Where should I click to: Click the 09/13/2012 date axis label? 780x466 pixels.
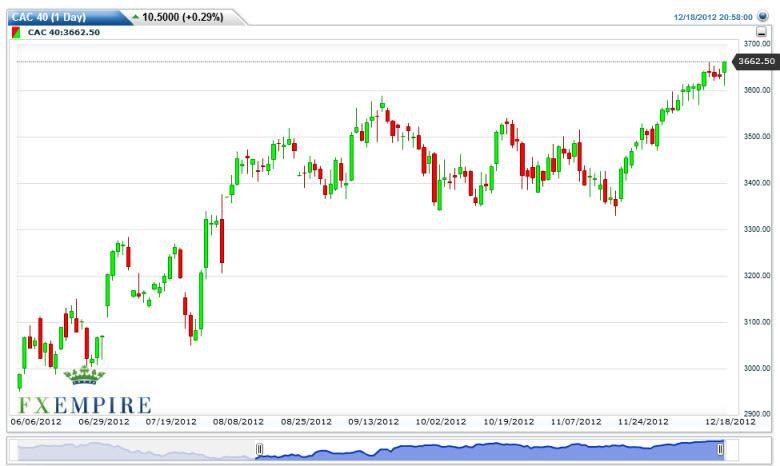click(376, 422)
